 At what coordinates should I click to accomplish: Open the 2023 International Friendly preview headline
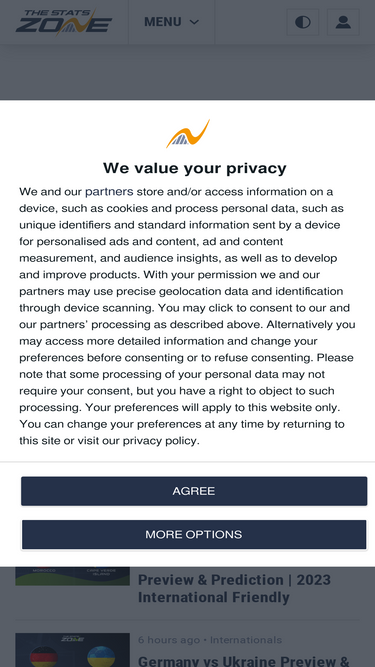coord(234,589)
